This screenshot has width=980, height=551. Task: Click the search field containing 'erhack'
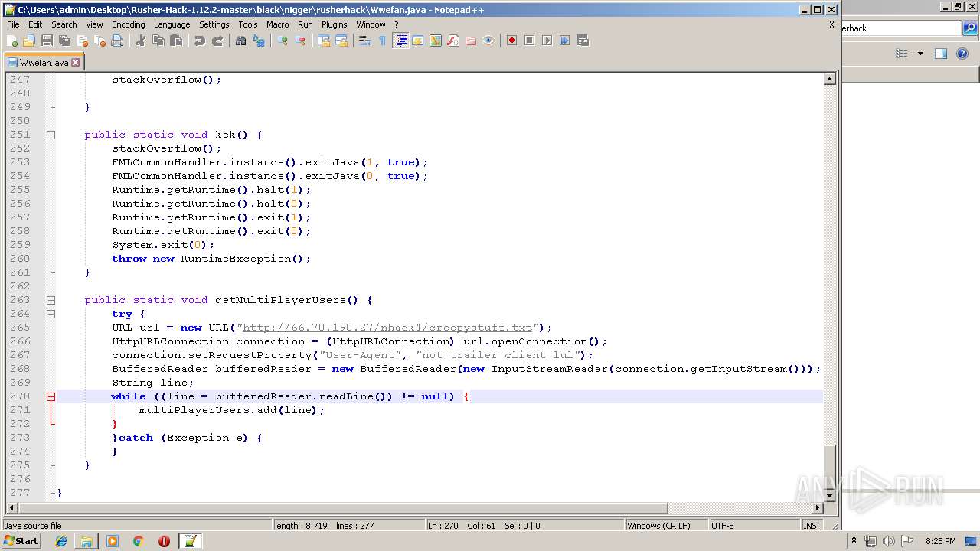900,28
